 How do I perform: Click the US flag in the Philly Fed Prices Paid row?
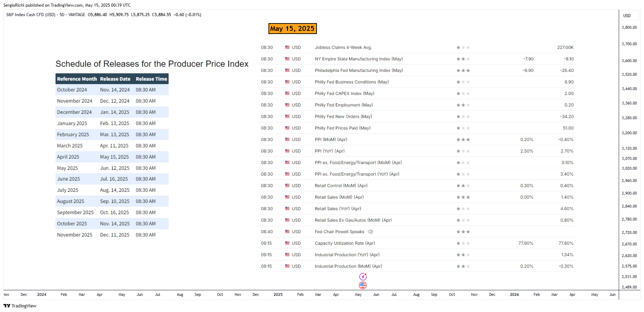(287, 128)
